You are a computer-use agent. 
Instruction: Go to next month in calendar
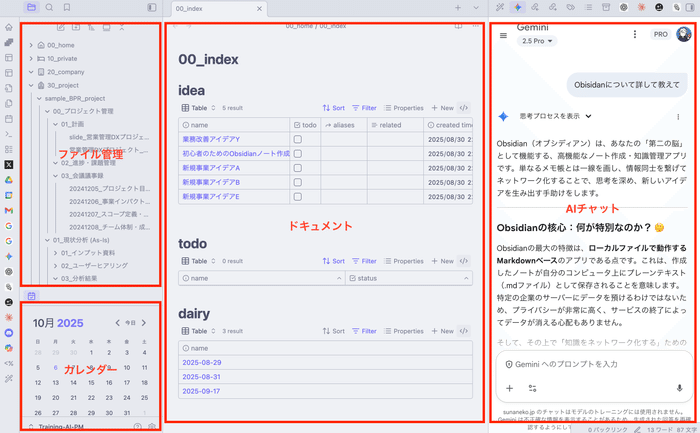[144, 323]
